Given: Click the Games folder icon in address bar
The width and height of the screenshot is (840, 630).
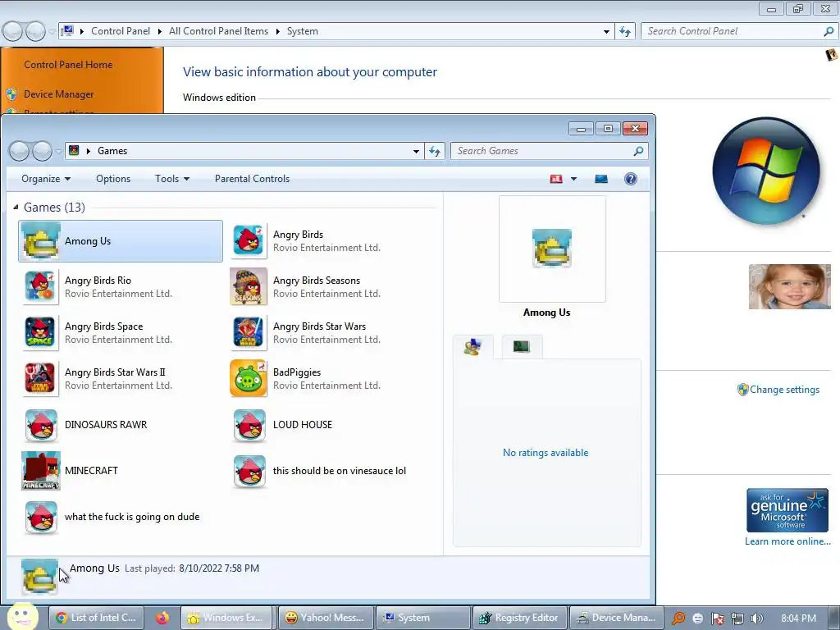Looking at the screenshot, I should (75, 151).
